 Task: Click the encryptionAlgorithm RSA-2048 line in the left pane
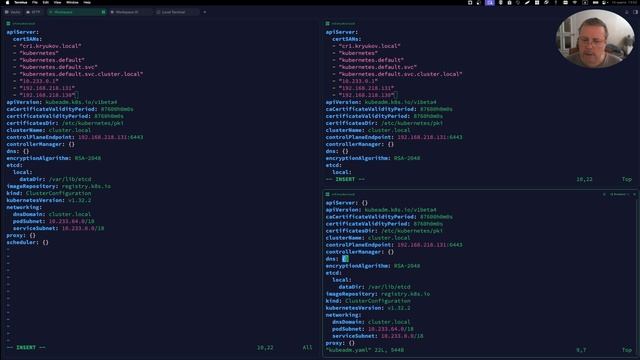coord(53,158)
